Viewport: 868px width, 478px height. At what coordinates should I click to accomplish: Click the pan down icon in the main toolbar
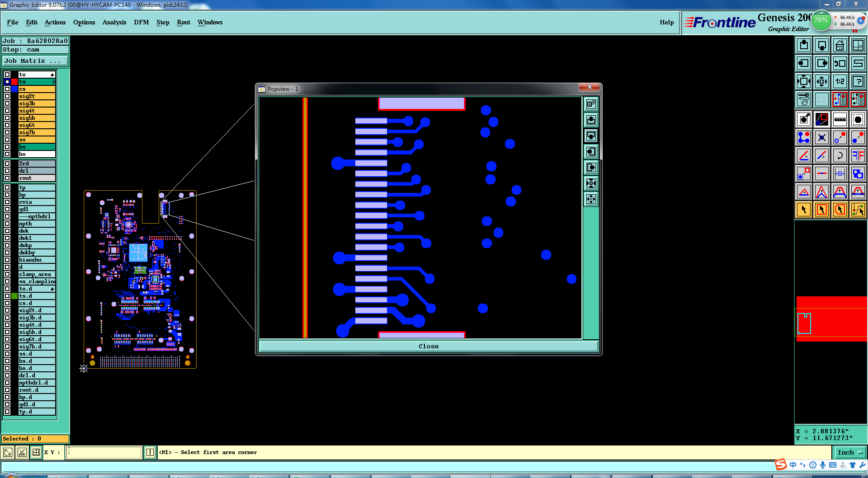pos(822,45)
